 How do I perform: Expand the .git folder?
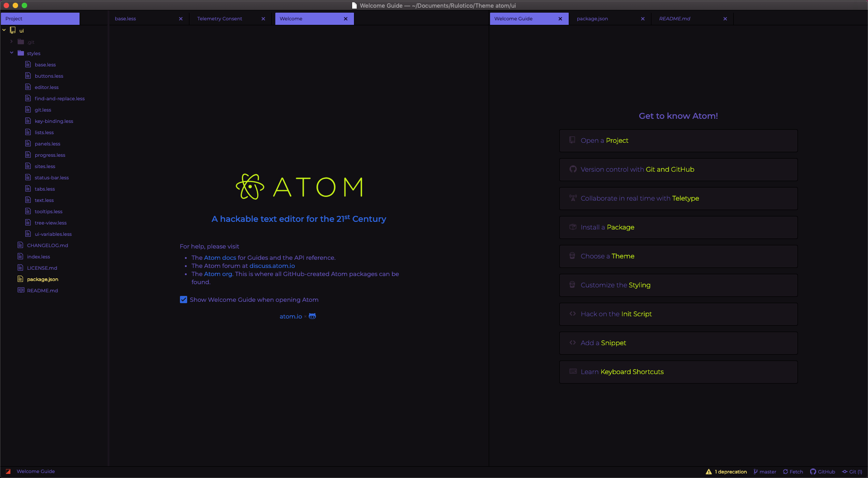tap(11, 42)
